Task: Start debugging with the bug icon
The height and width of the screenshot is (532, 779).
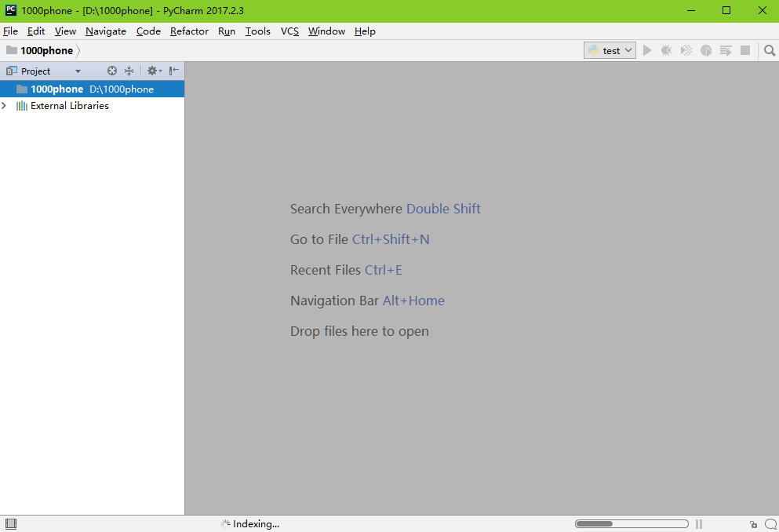Action: click(666, 50)
